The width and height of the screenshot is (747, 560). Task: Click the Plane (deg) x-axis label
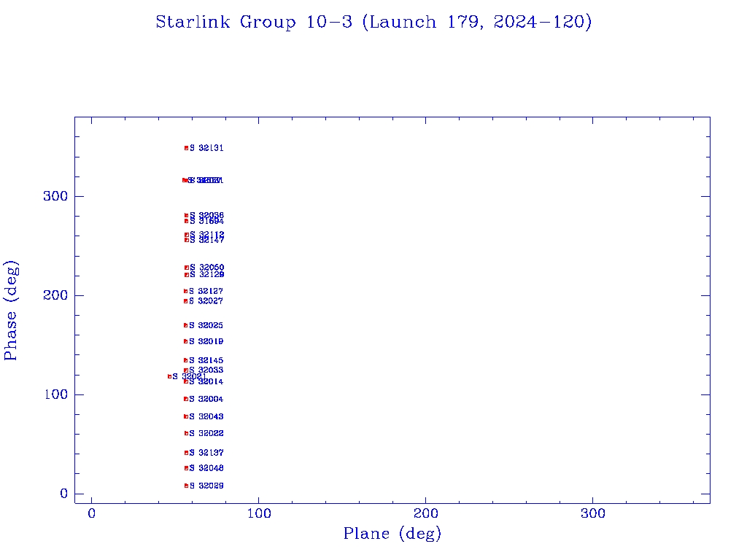392,534
